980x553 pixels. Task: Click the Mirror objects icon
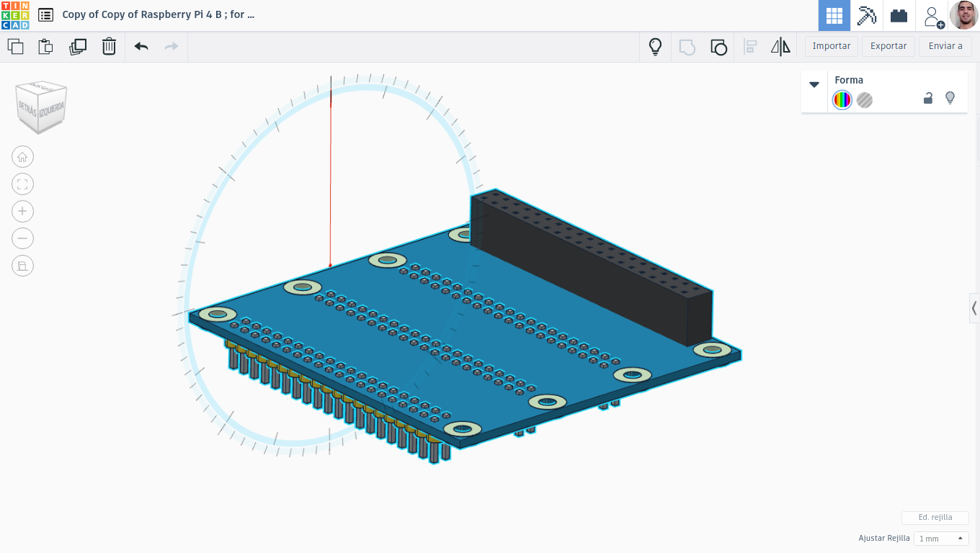click(x=780, y=47)
